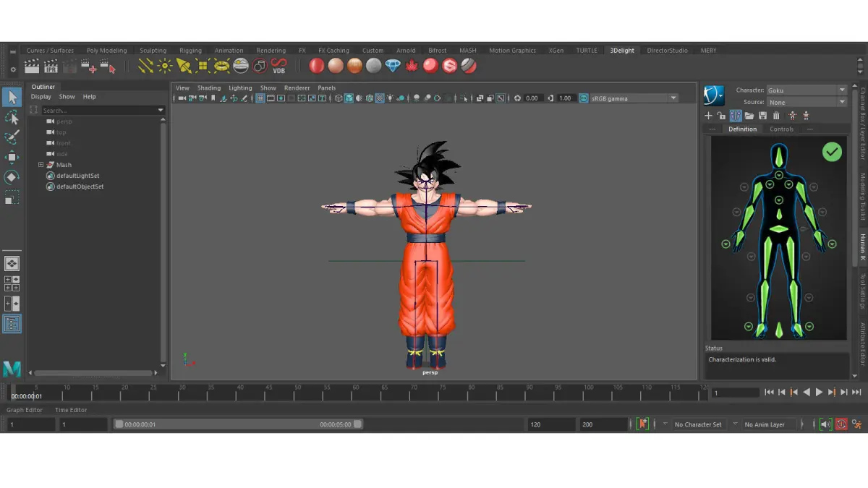Open the viewport Renderer menu

coord(297,88)
